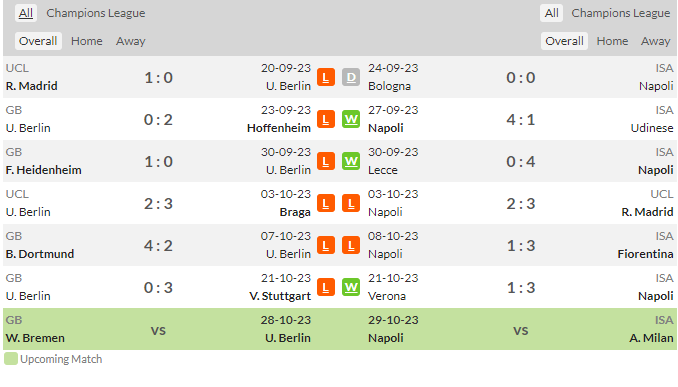Click the L badge beside V. Stuttgart

pyautogui.click(x=326, y=287)
